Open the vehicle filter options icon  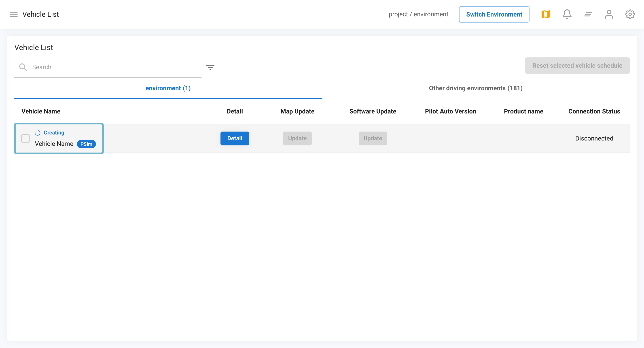pyautogui.click(x=210, y=67)
